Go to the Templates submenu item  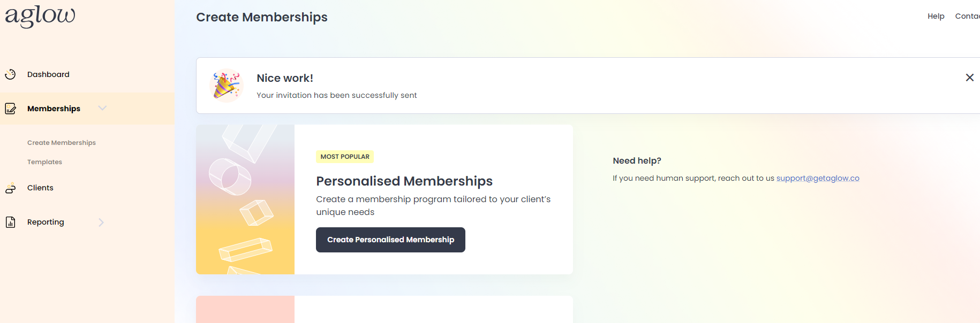(44, 162)
